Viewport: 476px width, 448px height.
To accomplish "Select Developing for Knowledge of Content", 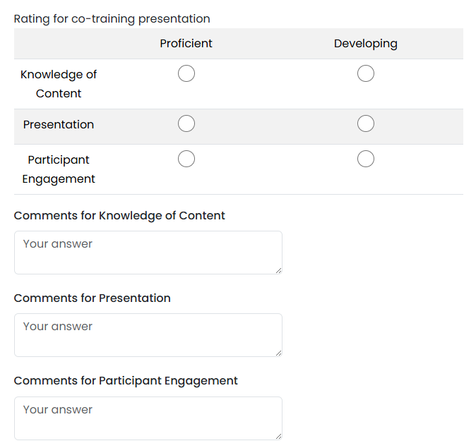I will (x=366, y=73).
